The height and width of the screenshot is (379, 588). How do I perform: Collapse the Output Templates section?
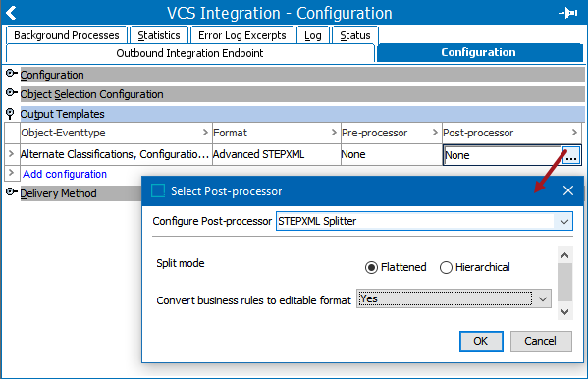click(x=10, y=113)
